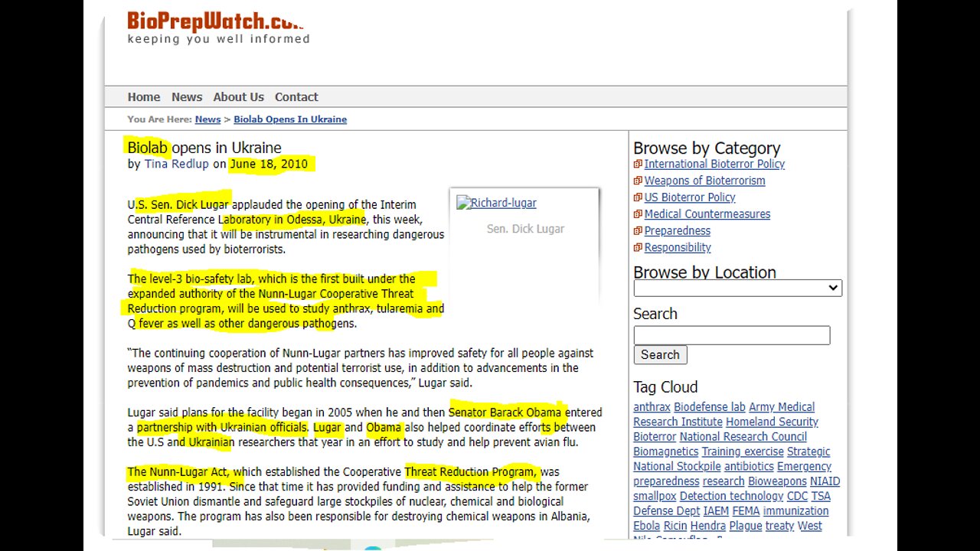Select the Training exercise tag

pyautogui.click(x=743, y=452)
